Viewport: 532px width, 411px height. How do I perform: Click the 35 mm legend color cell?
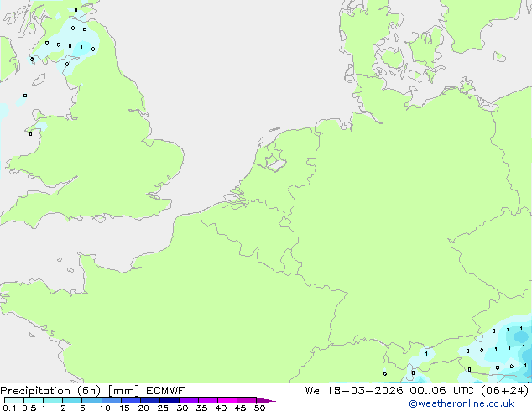207,400
